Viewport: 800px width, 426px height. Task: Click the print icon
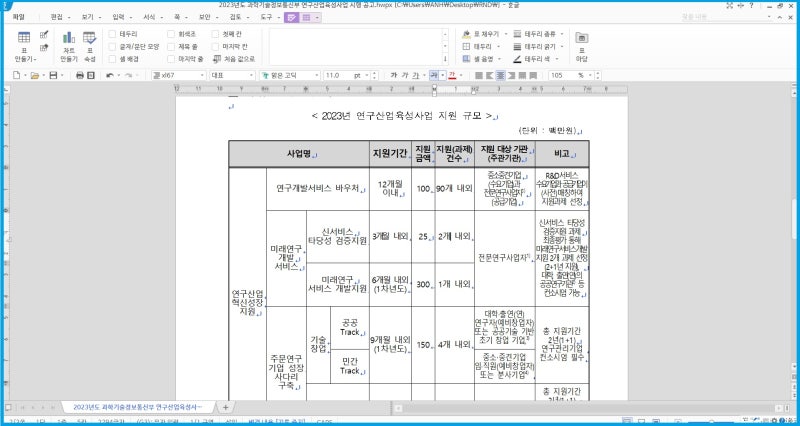coord(80,76)
